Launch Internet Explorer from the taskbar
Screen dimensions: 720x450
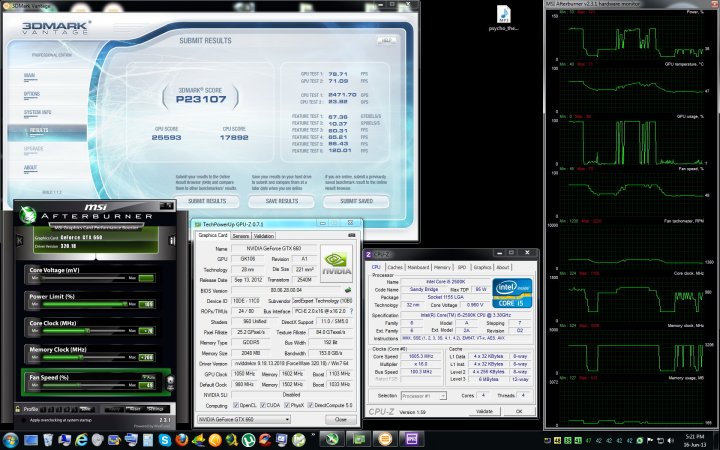coord(81,440)
